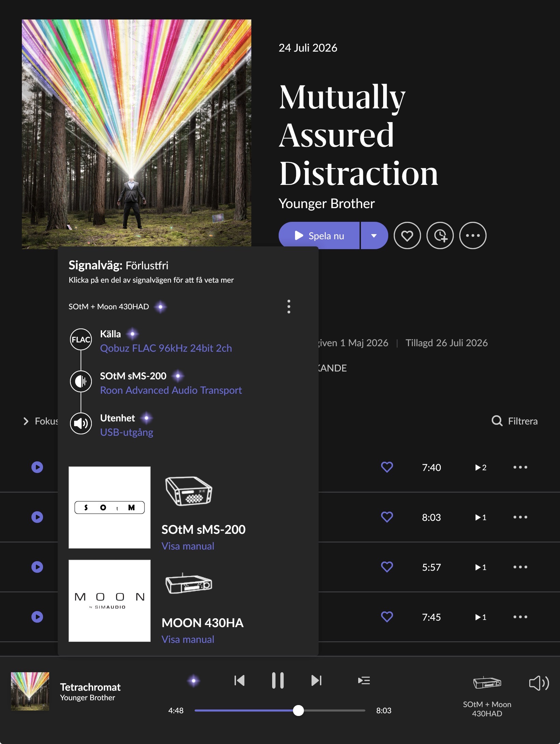
Task: Open the Younger Brother artist under album title
Action: pos(327,203)
